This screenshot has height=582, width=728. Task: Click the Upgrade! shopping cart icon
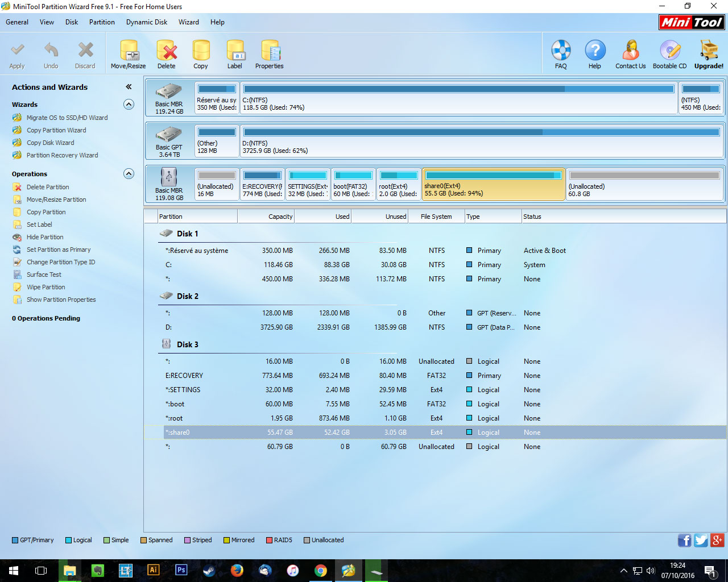tap(709, 51)
